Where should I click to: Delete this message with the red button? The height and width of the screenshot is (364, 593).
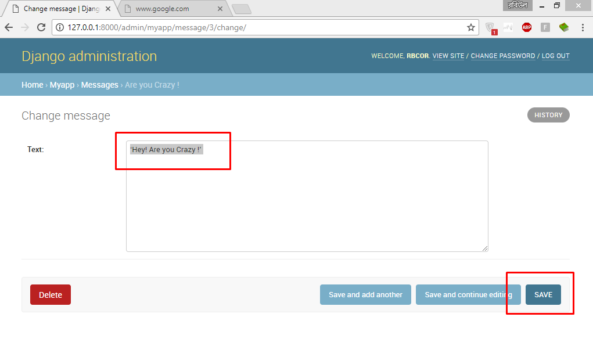click(x=51, y=294)
